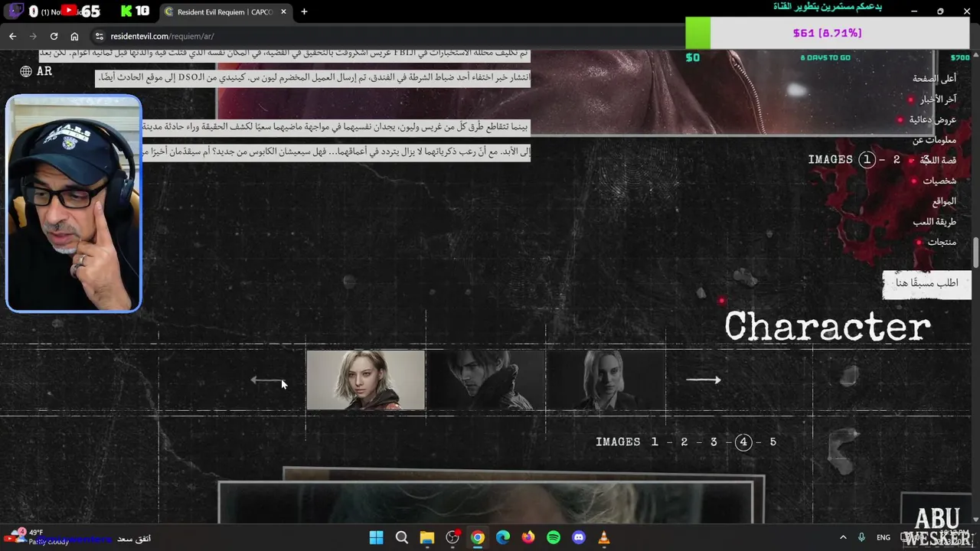Click the residentevil.com address bar URL
The width and height of the screenshot is (980, 551).
pyautogui.click(x=162, y=36)
